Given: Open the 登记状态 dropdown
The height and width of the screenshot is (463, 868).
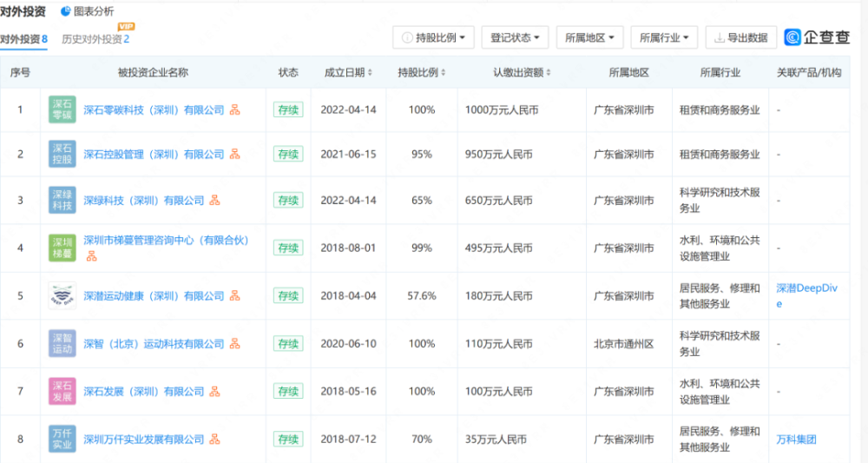Looking at the screenshot, I should coord(515,37).
